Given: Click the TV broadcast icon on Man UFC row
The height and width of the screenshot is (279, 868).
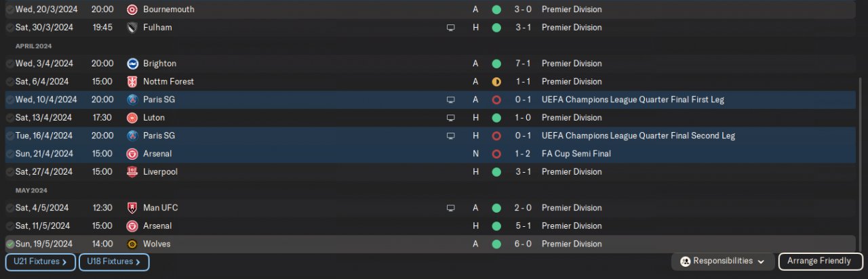Looking at the screenshot, I should tap(450, 208).
